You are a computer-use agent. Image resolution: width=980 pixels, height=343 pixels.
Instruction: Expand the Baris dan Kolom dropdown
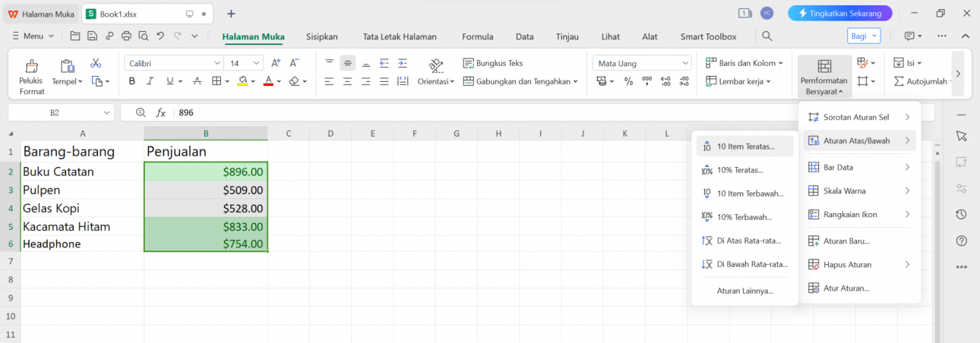click(x=780, y=63)
